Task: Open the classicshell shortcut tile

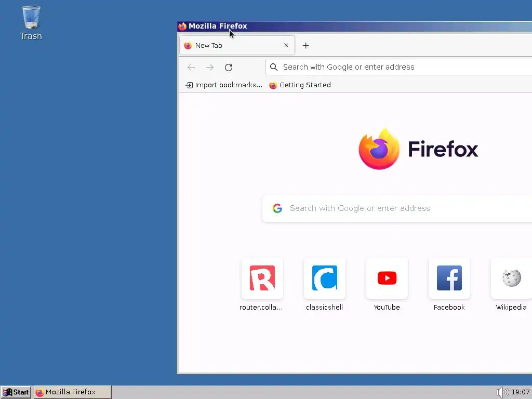Action: pyautogui.click(x=324, y=285)
